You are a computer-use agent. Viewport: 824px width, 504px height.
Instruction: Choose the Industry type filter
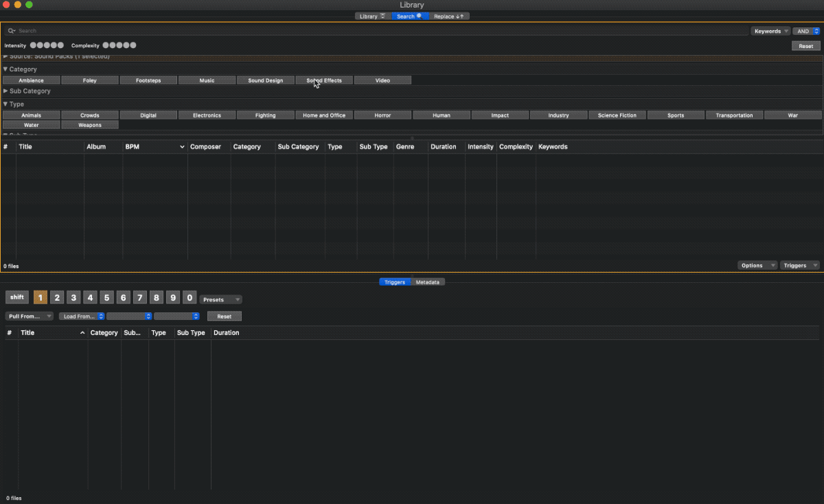(558, 115)
